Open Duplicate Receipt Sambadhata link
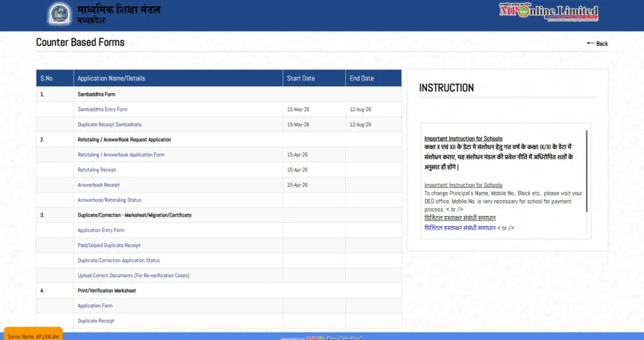Screen dimensions: 644x340 (109, 125)
